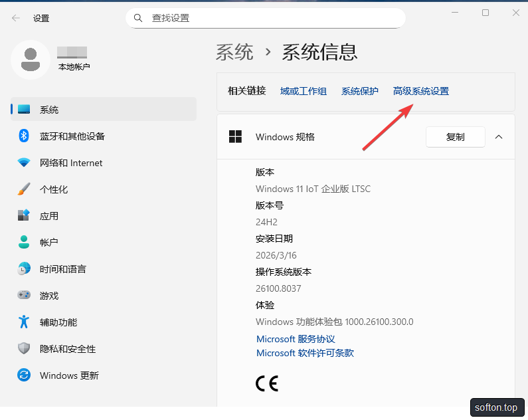Viewport: 528px width, 420px height.
Task: Close the Settings window
Action: [x=516, y=13]
